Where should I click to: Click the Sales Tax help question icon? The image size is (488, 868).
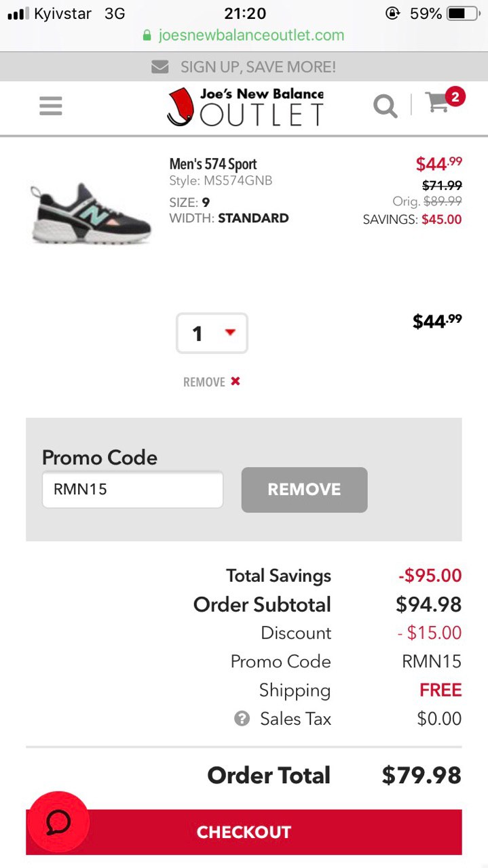[x=242, y=719]
